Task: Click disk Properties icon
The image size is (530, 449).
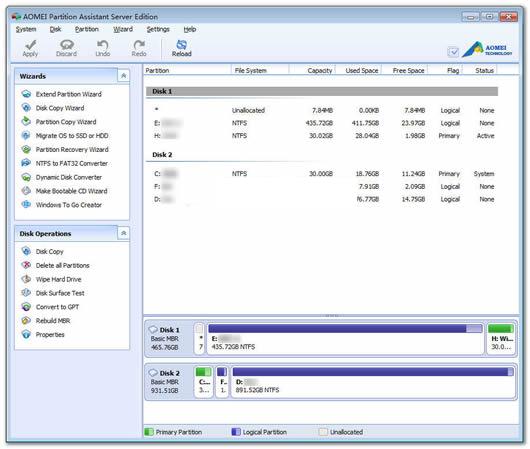Action: [26, 334]
